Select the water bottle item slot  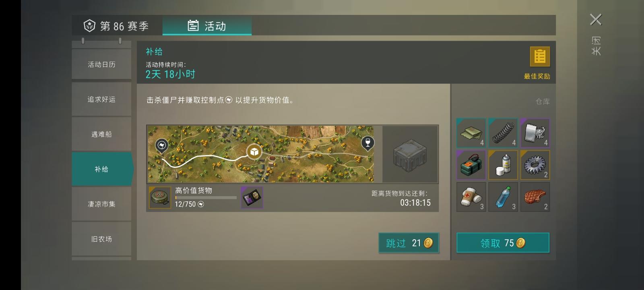pyautogui.click(x=503, y=197)
